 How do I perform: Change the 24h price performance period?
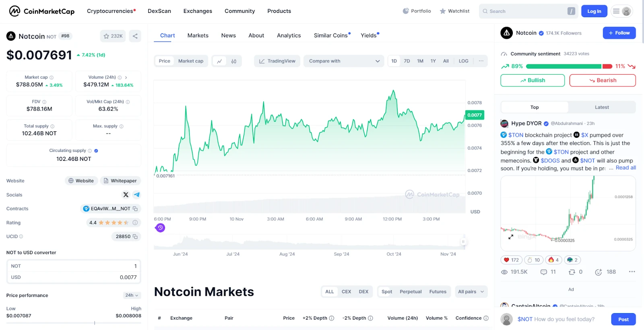coord(132,295)
